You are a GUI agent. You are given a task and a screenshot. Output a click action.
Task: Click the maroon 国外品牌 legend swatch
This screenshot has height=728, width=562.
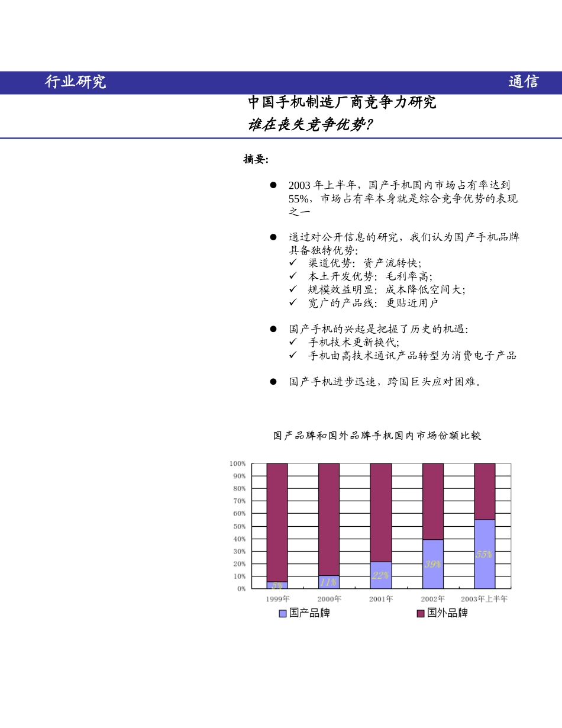pyautogui.click(x=421, y=614)
